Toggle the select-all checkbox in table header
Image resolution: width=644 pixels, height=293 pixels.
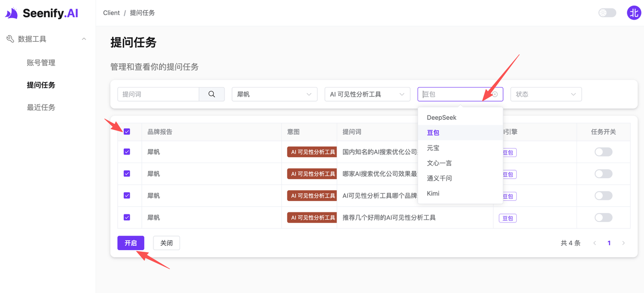(x=127, y=131)
